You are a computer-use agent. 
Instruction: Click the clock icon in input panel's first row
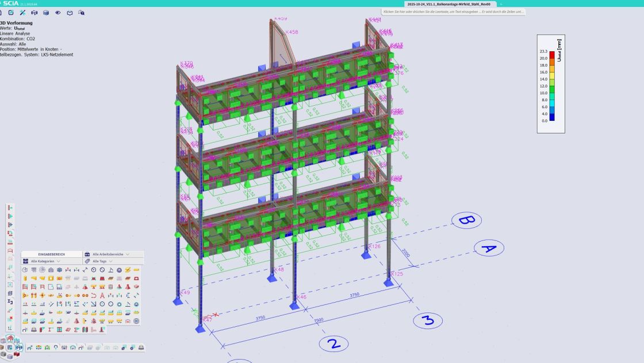pyautogui.click(x=93, y=270)
